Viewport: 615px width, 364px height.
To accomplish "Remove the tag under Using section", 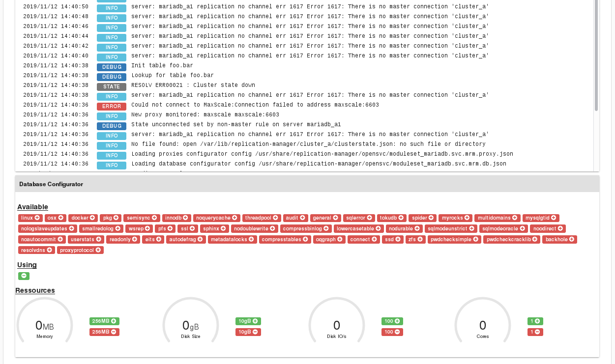I will (24, 276).
